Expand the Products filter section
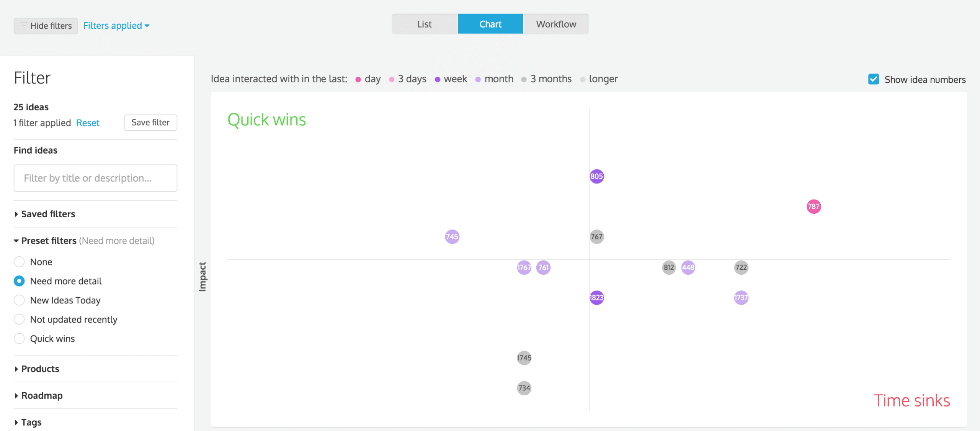 tap(37, 369)
